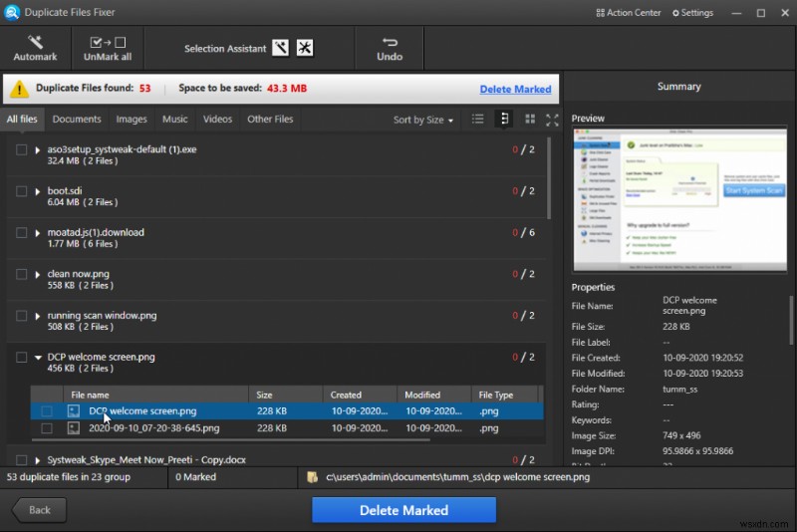Open the Summary panel header
This screenshot has height=532, width=797.
point(679,87)
